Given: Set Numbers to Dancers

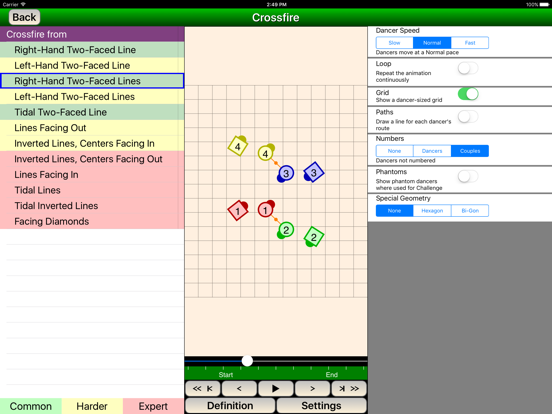Looking at the screenshot, I should click(x=432, y=151).
